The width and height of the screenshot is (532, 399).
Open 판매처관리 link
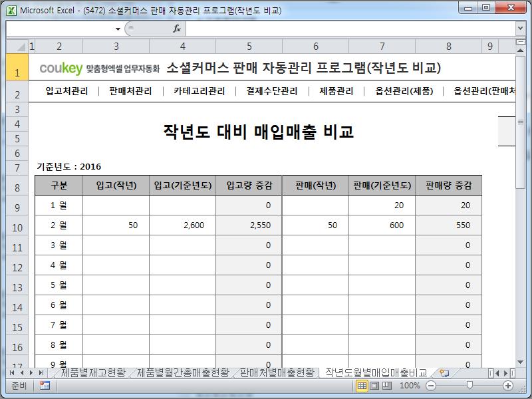130,91
